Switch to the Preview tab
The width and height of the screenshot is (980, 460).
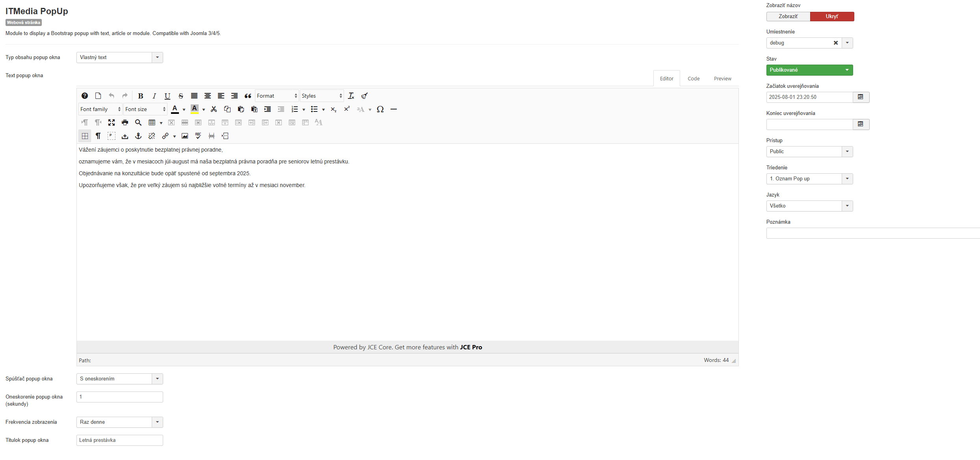722,79
